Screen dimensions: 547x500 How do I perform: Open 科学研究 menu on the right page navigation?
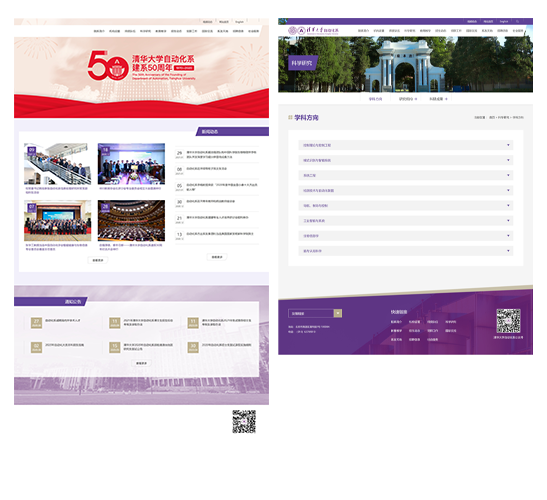(410, 31)
